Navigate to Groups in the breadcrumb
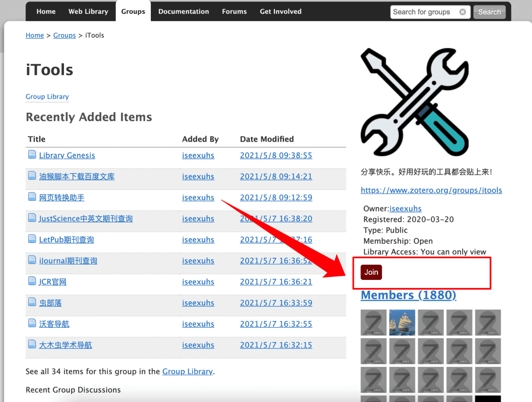This screenshot has width=532, height=402. pos(64,35)
